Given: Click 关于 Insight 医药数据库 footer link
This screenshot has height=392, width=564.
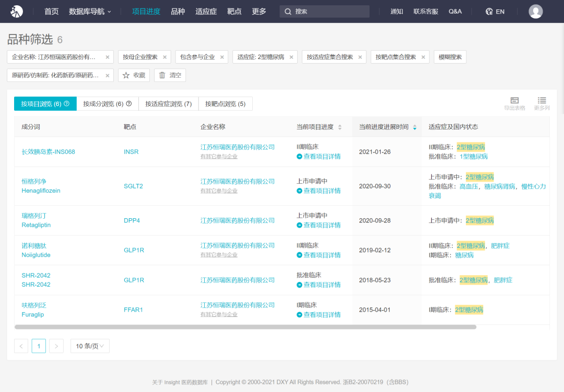Looking at the screenshot, I should point(180,382).
